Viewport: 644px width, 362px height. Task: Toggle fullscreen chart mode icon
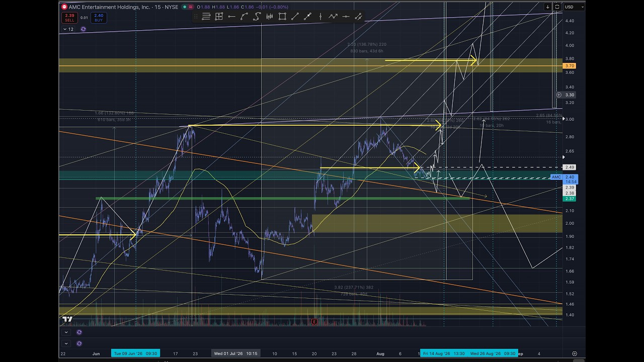557,7
